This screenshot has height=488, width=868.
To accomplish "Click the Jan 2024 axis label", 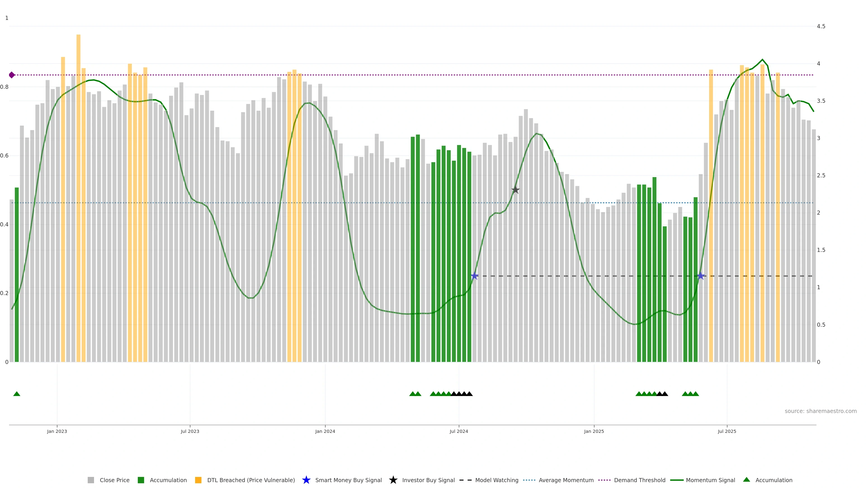I will point(325,431).
